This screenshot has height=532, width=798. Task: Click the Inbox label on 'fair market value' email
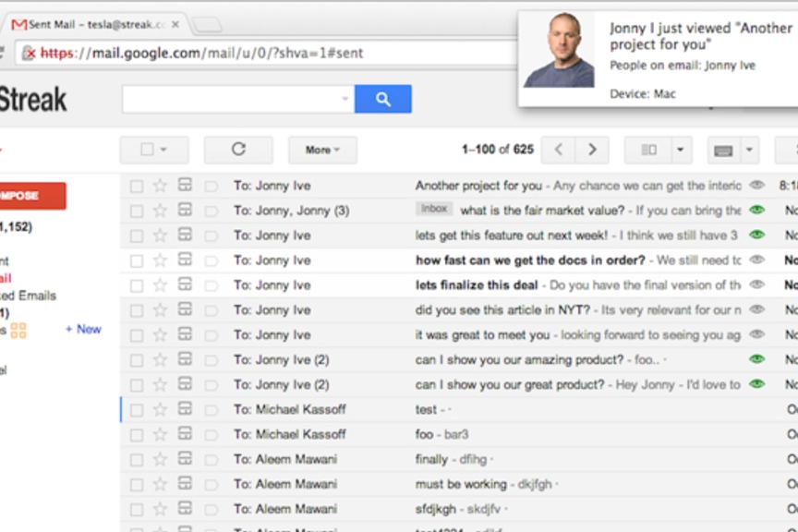pos(433,209)
